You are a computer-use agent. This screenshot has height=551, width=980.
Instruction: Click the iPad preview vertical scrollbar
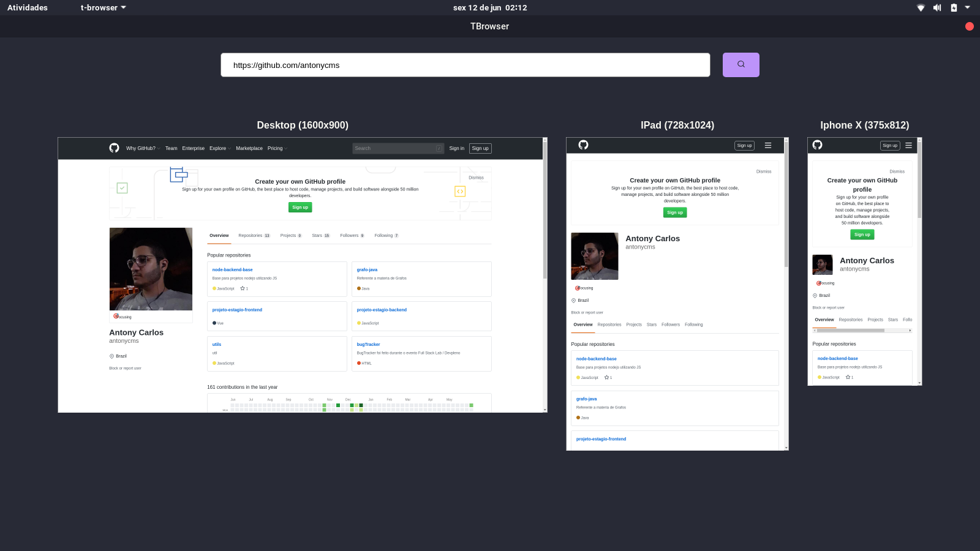pos(786,205)
